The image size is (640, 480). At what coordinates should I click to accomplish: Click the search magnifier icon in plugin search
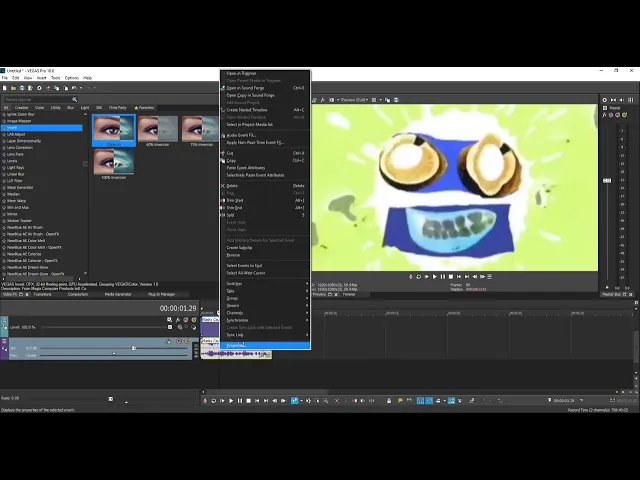tap(74, 100)
